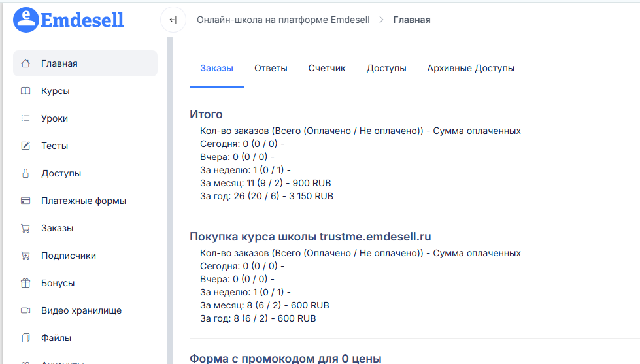Click the edit icon beside Тесты
Image resolution: width=640 pixels, height=364 pixels.
25,146
